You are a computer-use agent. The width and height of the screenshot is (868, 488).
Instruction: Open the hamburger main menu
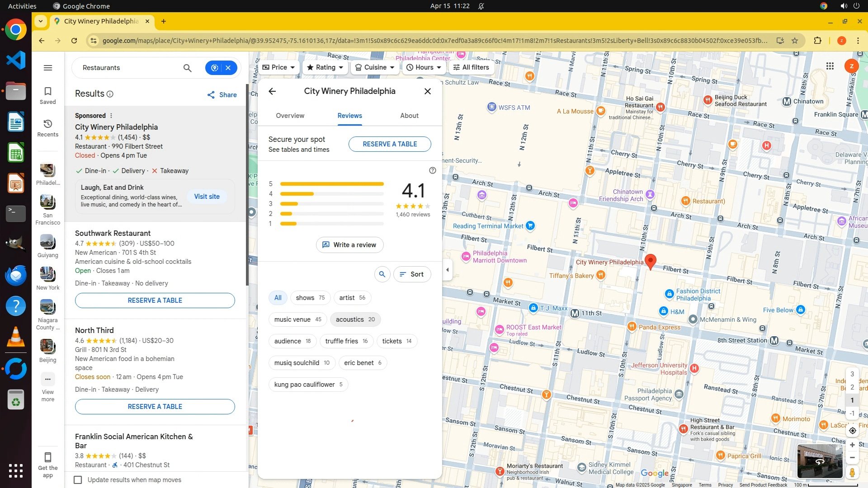48,68
